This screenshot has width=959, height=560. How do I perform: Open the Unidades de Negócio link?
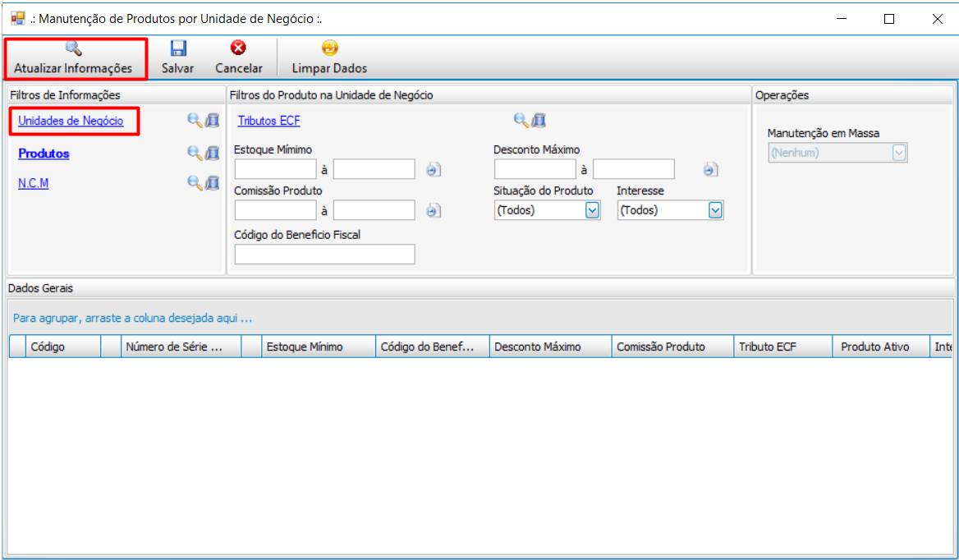pos(71,121)
